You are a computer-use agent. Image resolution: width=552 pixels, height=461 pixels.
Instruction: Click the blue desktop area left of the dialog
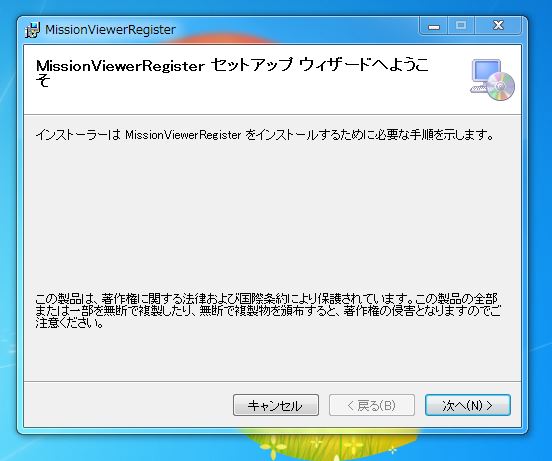click(x=8, y=229)
